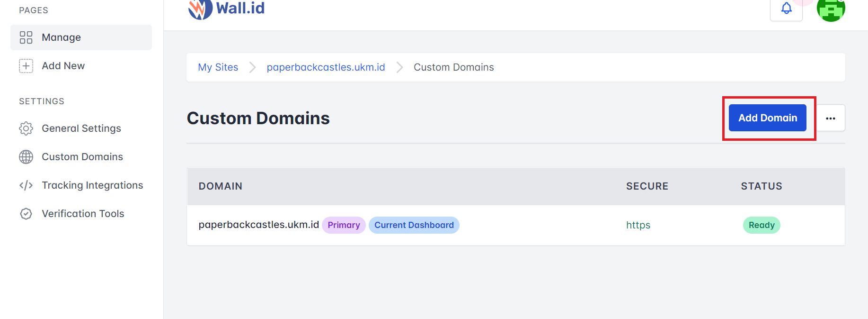Click the Ready status badge
868x319 pixels.
762,225
